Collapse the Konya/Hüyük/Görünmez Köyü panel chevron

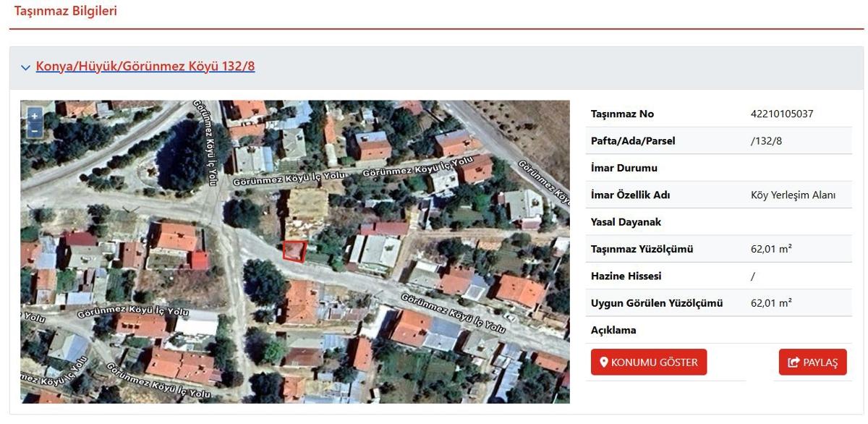(x=26, y=67)
